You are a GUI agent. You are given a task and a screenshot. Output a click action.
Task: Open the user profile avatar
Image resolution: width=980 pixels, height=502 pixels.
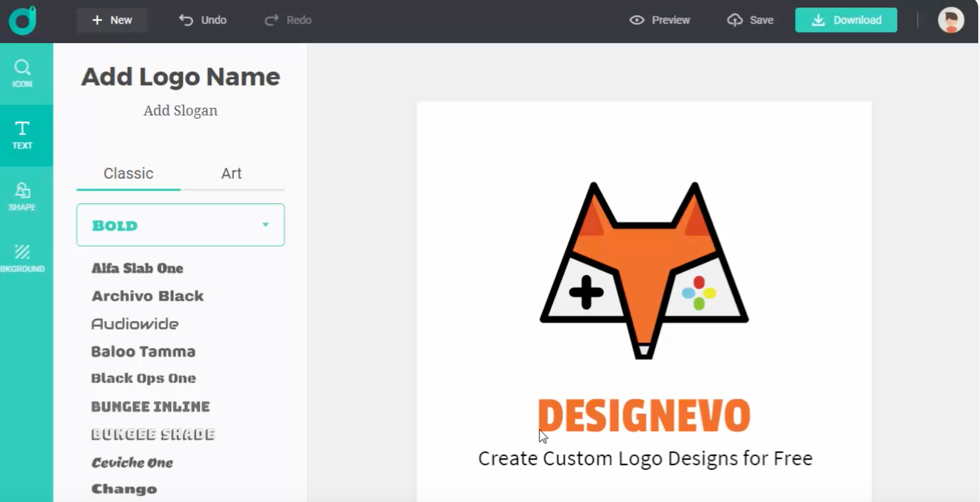[950, 20]
